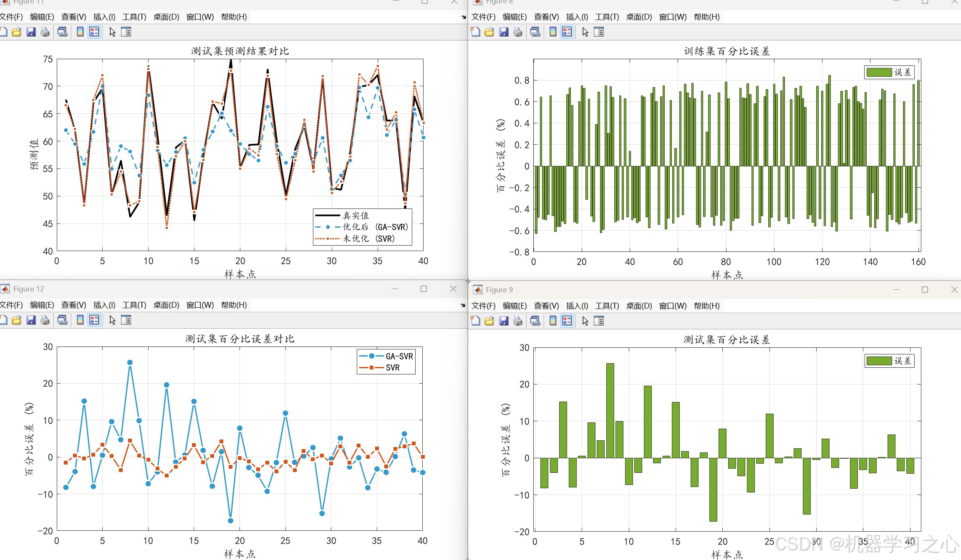The image size is (961, 560).
Task: Open Property Inspector icon in Figure 12
Action: (126, 320)
